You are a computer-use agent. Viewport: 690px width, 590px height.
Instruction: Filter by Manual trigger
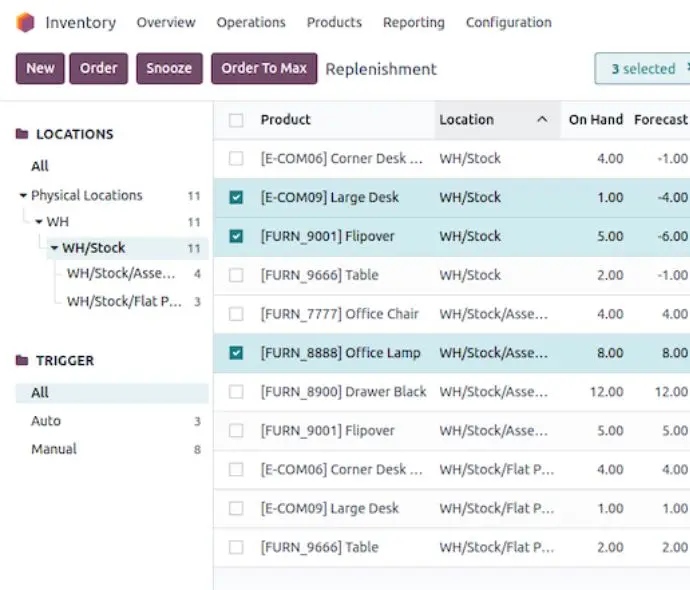[x=54, y=449]
